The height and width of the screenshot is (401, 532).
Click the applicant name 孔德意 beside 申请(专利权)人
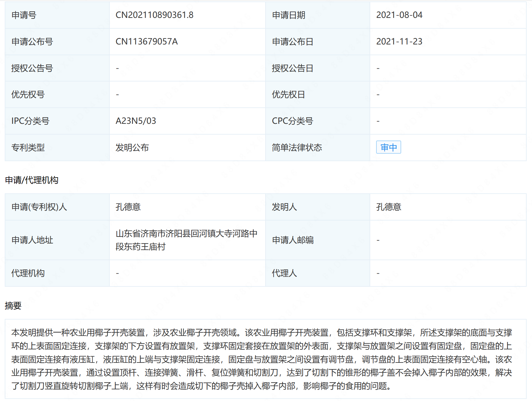pyautogui.click(x=128, y=207)
